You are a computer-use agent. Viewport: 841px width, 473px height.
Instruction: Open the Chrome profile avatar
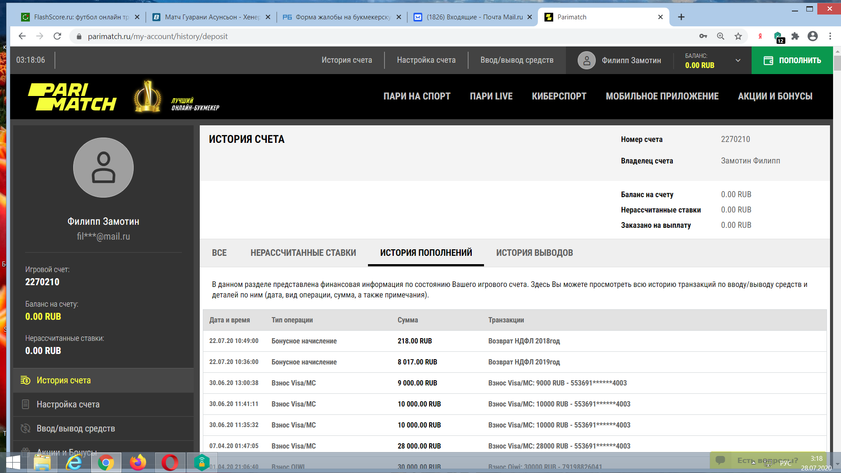click(813, 36)
